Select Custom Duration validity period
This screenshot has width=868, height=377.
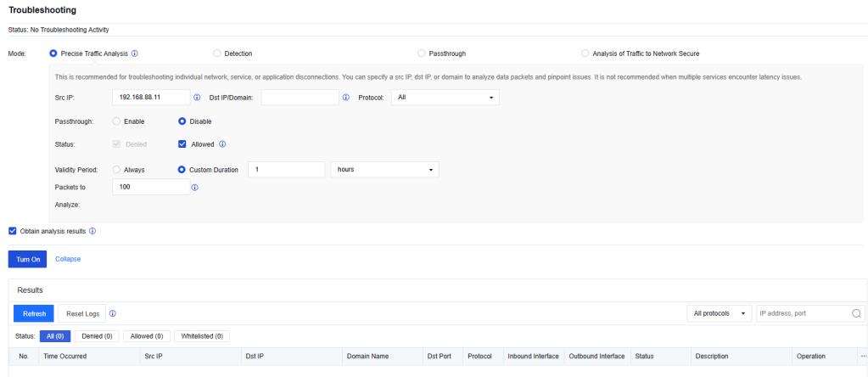[182, 170]
